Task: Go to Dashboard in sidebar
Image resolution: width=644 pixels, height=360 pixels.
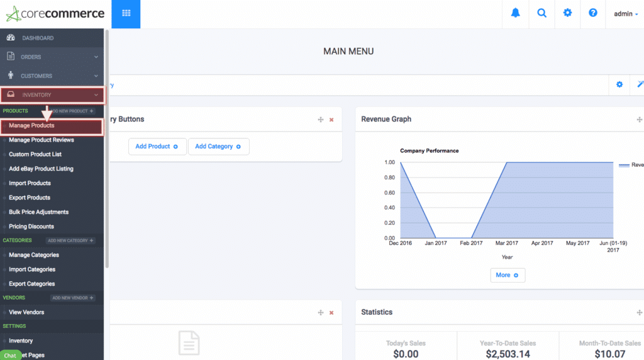Action: coord(38,38)
